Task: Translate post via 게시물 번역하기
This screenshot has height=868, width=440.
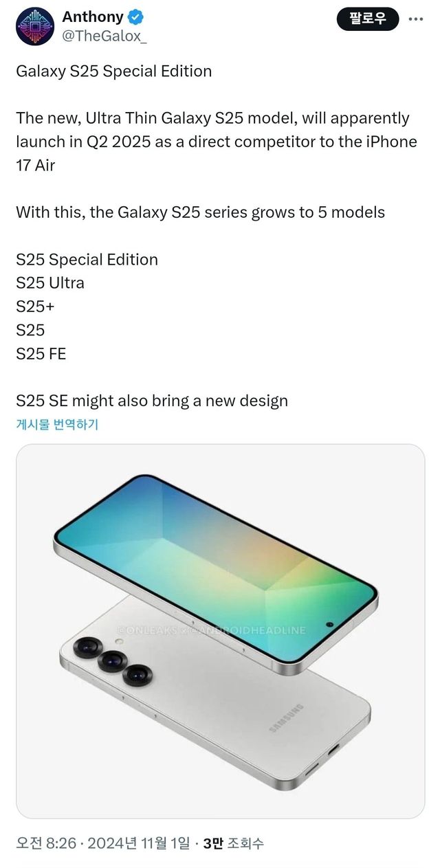Action: tap(57, 424)
